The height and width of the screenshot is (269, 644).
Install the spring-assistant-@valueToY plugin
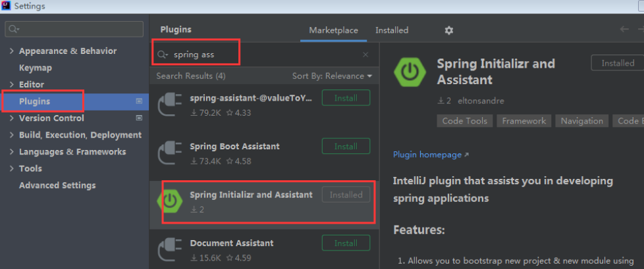point(346,98)
